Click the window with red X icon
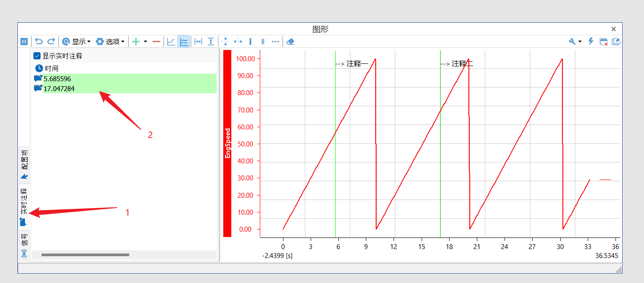Viewport: 644px width, 283px height. click(x=603, y=42)
